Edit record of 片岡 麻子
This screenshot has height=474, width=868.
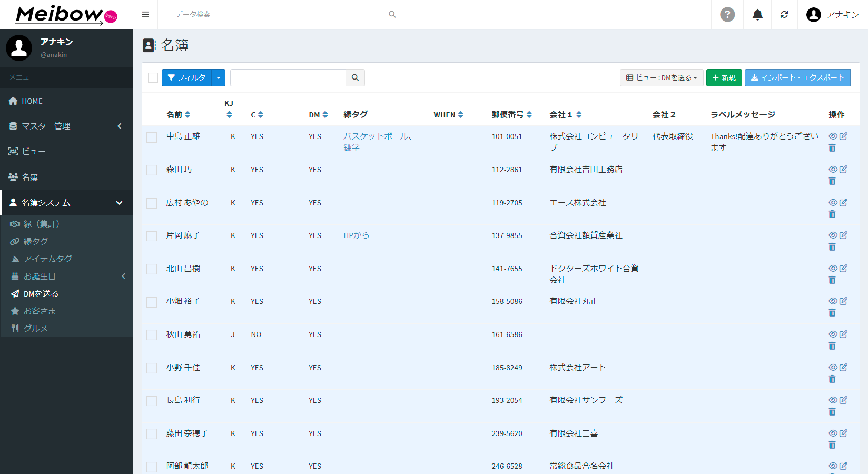[843, 235]
